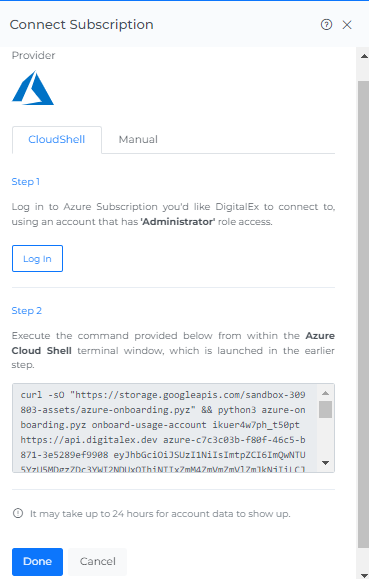369x579 pixels.
Task: Cancel the subscription connection
Action: pyautogui.click(x=98, y=561)
